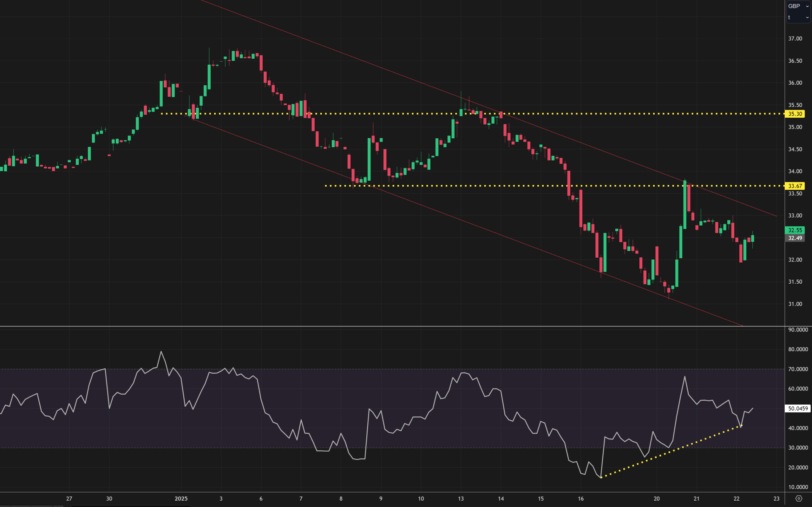812x507 pixels.
Task: Click the 30.0000 RSI scale value
Action: (x=798, y=448)
